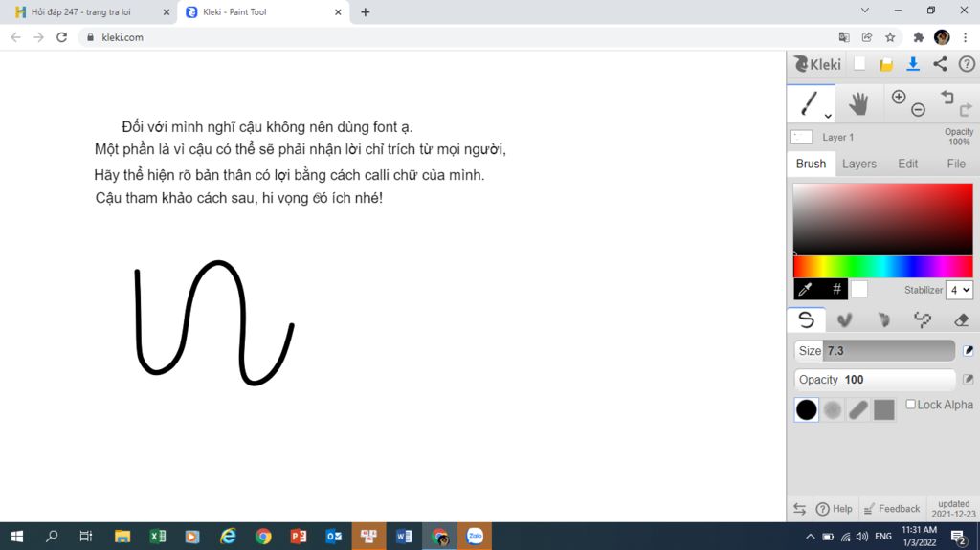980x550 pixels.
Task: Switch to the Layers tab
Action: pyautogui.click(x=858, y=164)
